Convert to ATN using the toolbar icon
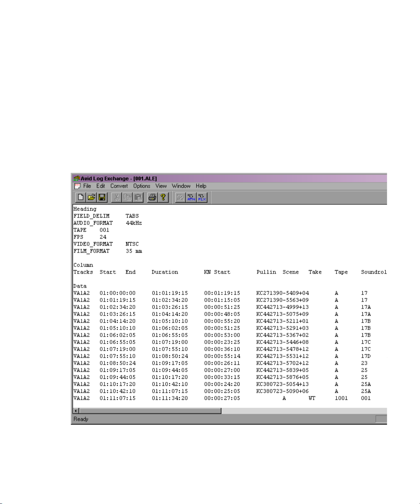This screenshot has height=504, width=420. click(191, 197)
